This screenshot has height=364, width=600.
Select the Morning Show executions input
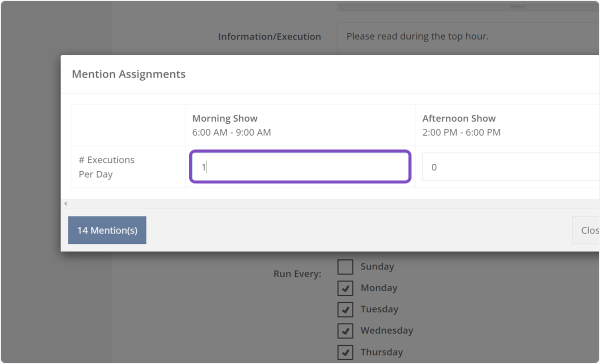click(299, 166)
